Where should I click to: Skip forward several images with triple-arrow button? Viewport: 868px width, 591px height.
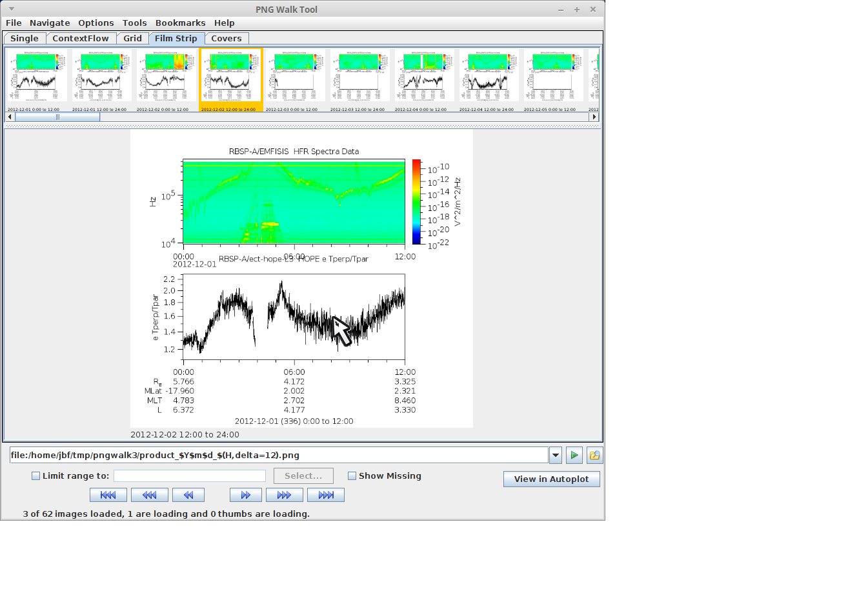pos(284,495)
